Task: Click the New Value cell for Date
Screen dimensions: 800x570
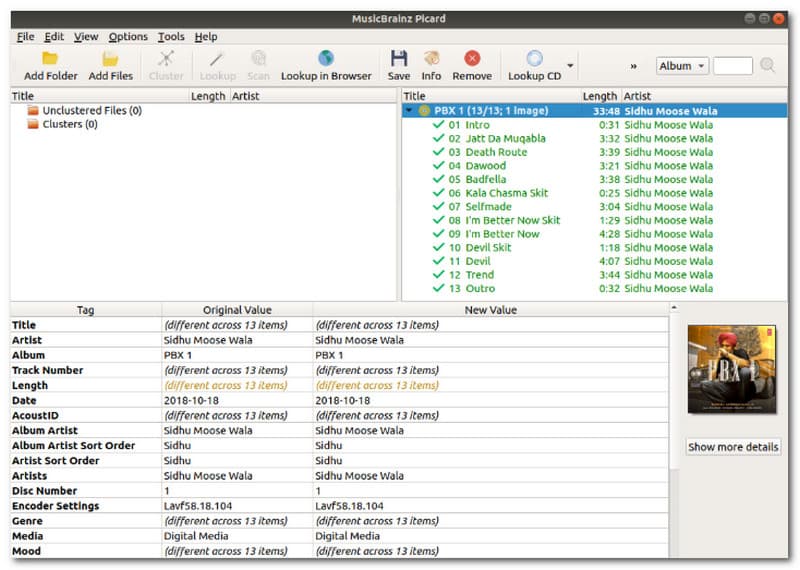Action: click(490, 401)
